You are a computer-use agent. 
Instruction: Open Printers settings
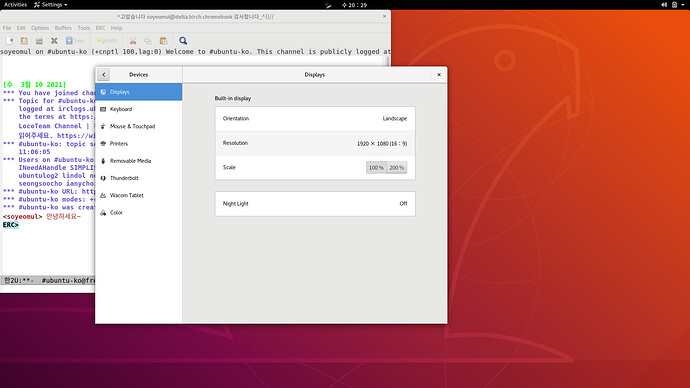tap(139, 143)
